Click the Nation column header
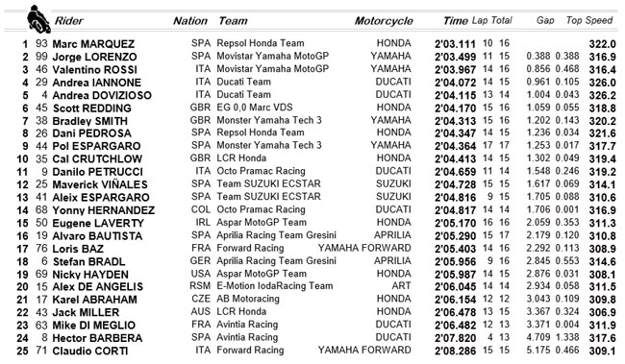 click(x=190, y=21)
